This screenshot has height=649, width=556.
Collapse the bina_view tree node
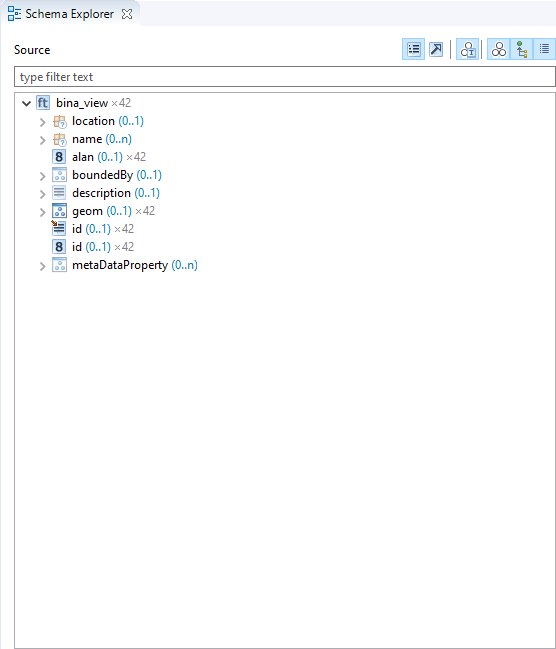(x=26, y=103)
